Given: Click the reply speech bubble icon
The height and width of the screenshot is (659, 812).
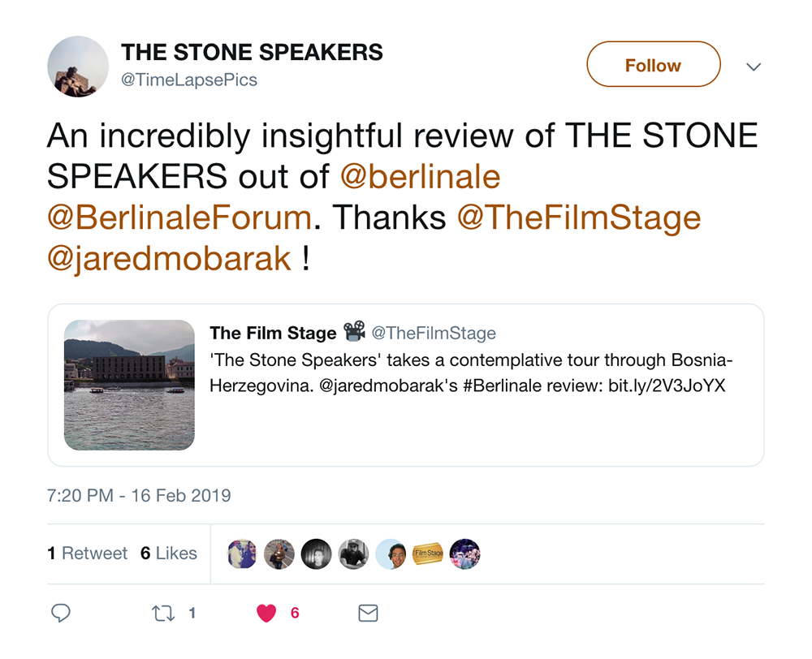Looking at the screenshot, I should [61, 614].
